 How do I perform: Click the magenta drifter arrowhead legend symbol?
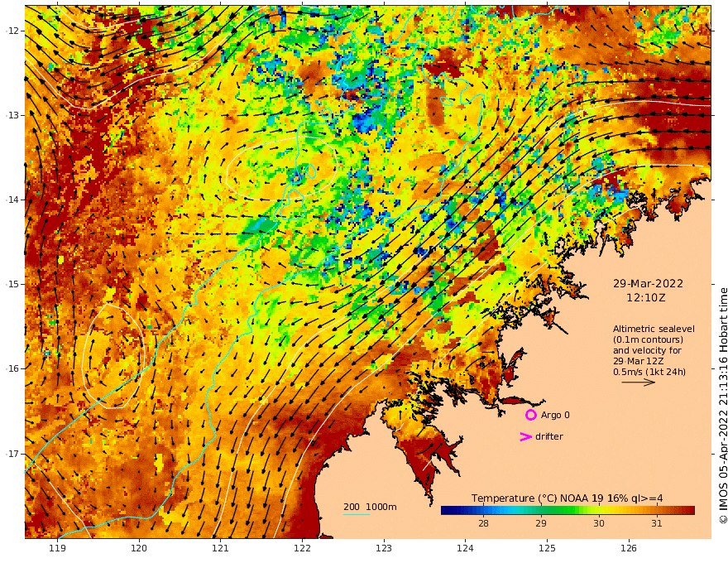[x=525, y=436]
